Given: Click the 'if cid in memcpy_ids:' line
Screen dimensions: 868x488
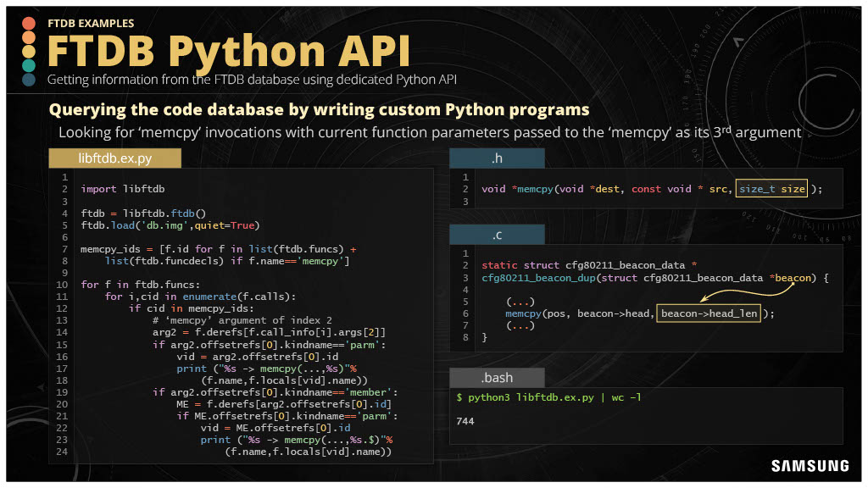Looking at the screenshot, I should point(192,308).
